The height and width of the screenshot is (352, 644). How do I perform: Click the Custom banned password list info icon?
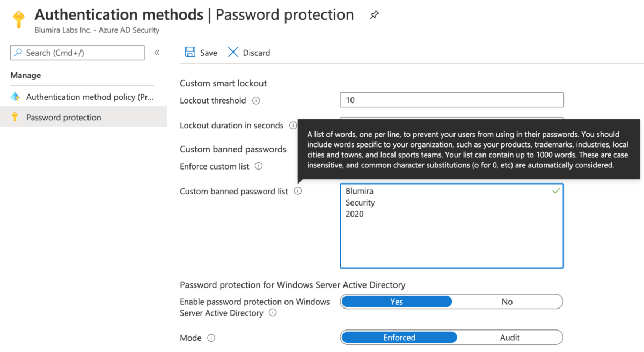point(298,190)
